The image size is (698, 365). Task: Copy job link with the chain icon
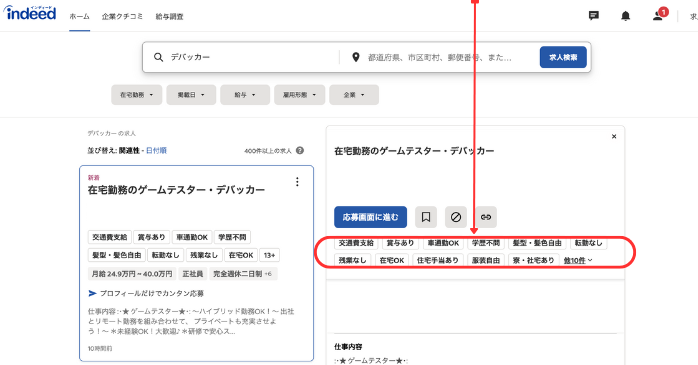click(x=486, y=217)
